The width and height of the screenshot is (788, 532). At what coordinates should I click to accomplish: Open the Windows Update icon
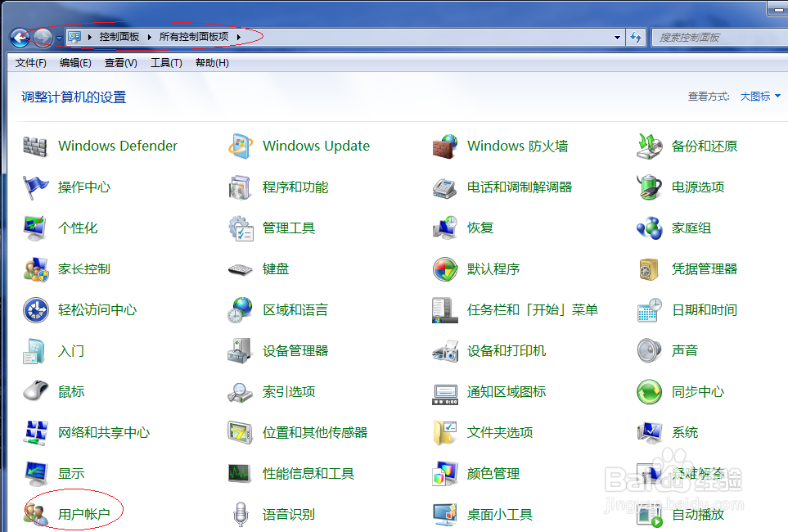[x=240, y=147]
